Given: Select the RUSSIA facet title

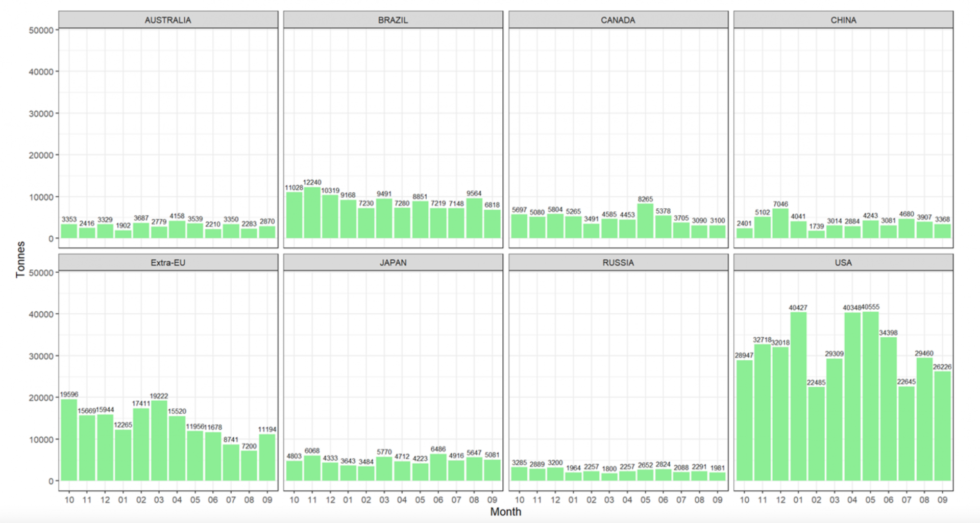Looking at the screenshot, I should click(618, 262).
